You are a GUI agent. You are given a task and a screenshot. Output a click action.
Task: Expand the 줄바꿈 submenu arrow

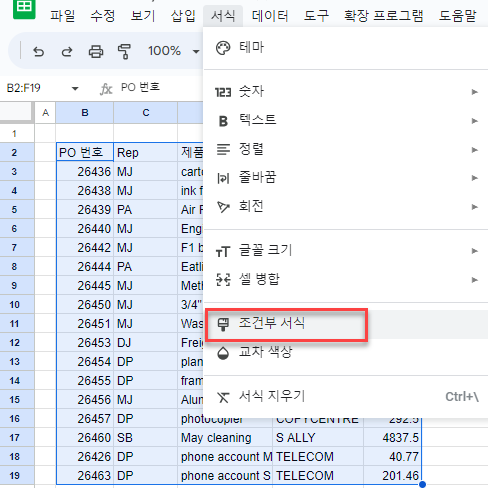pyautogui.click(x=475, y=178)
